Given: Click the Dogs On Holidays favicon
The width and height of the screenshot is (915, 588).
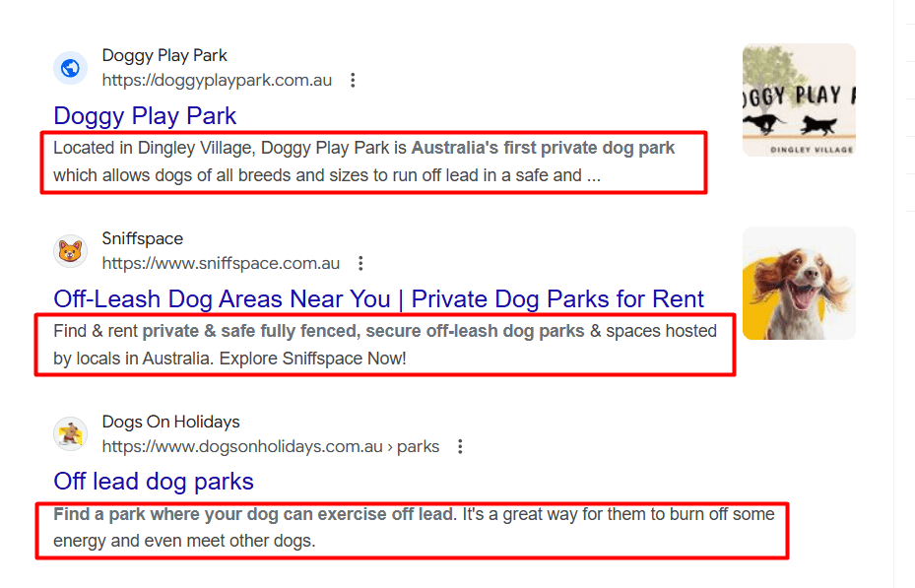Looking at the screenshot, I should click(71, 434).
